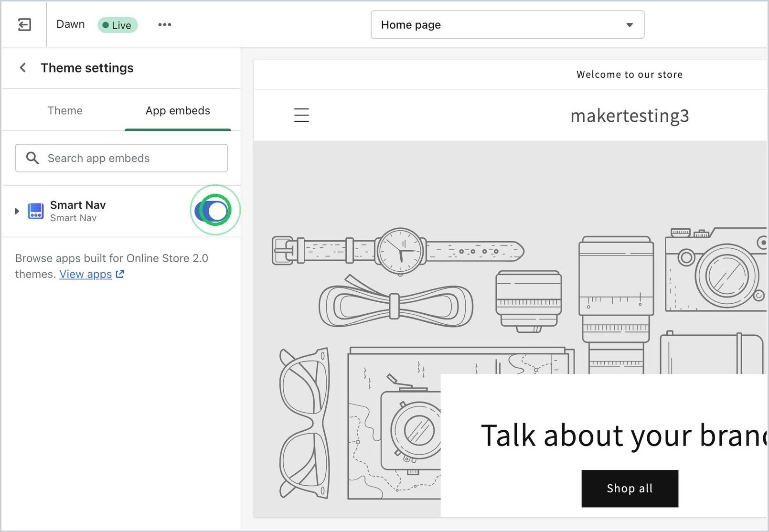Open the View apps link

point(85,274)
